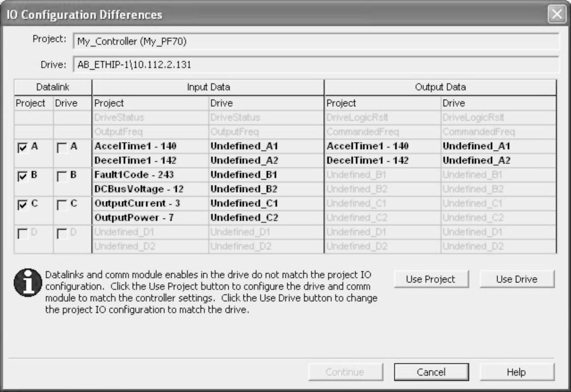Select Input Data cell DecelTime1 - 142
The height and width of the screenshot is (392, 571).
coord(150,160)
